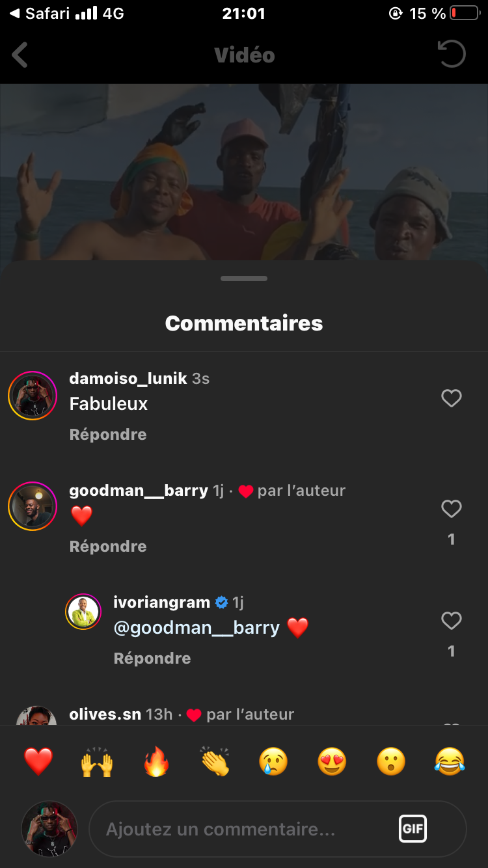Image resolution: width=488 pixels, height=868 pixels.
Task: Focus the Ajoutez un commentaire field
Action: [247, 829]
